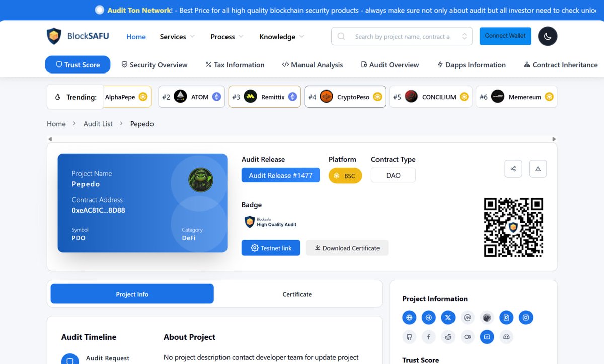Click the Pepedo frog avatar on the card
The width and height of the screenshot is (604, 364).
click(201, 180)
